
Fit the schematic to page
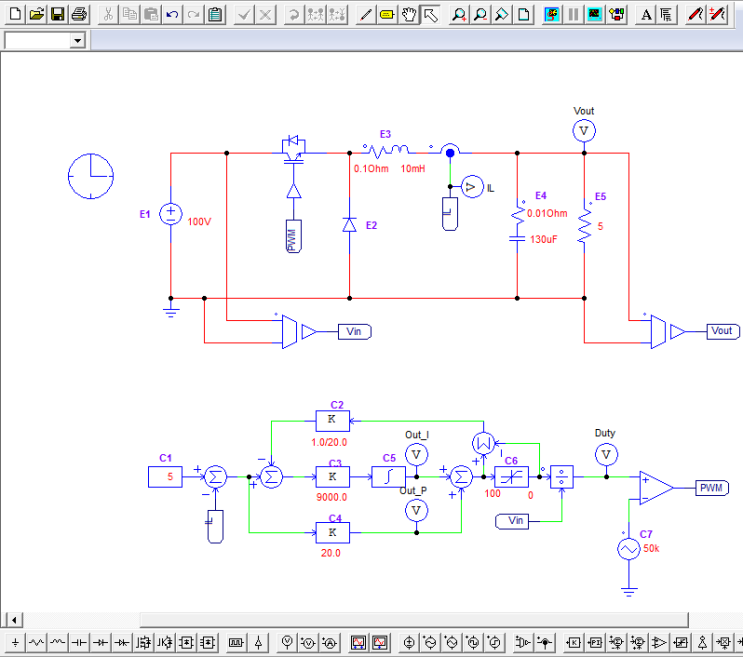tap(524, 15)
